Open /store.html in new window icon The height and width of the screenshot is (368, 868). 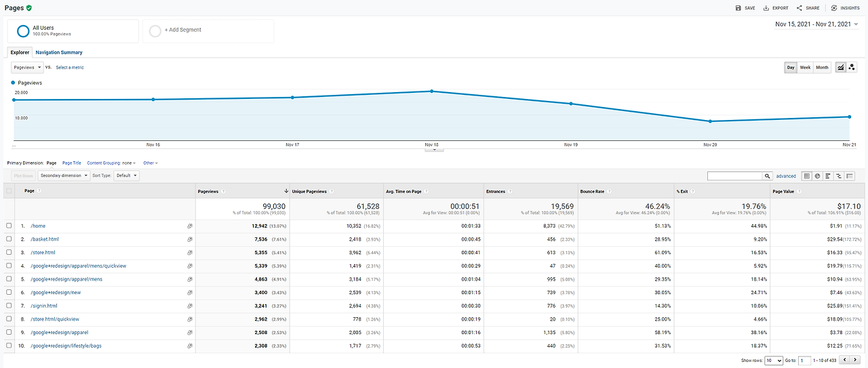click(190, 252)
